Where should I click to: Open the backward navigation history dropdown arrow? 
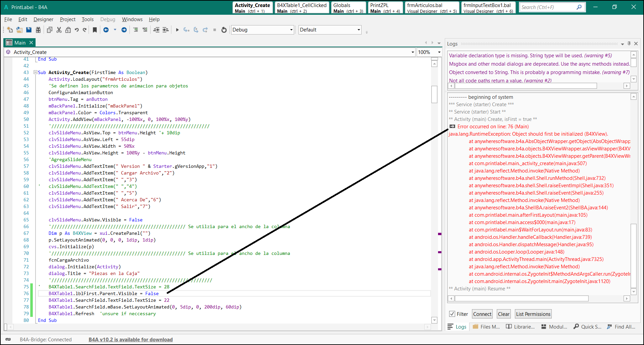point(115,30)
